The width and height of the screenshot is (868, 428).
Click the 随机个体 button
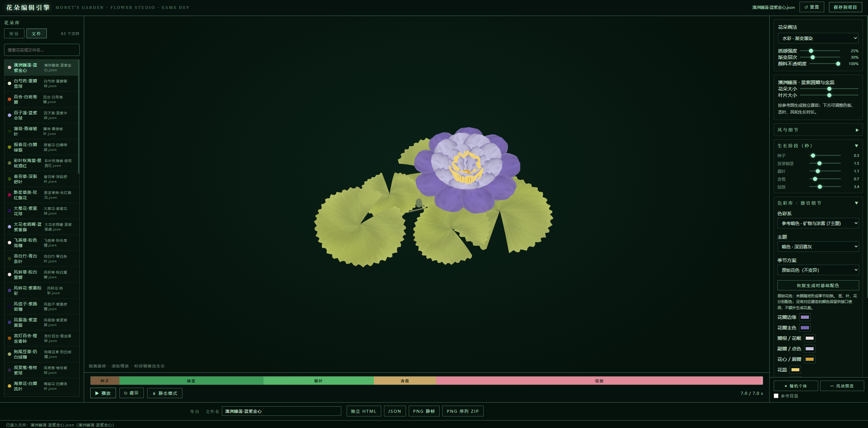(795, 386)
